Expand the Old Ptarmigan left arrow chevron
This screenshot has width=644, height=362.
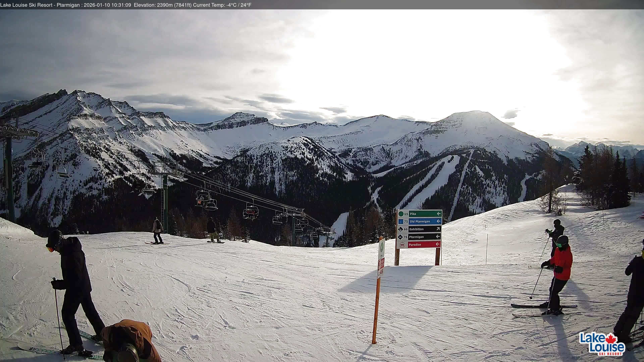pos(439,222)
